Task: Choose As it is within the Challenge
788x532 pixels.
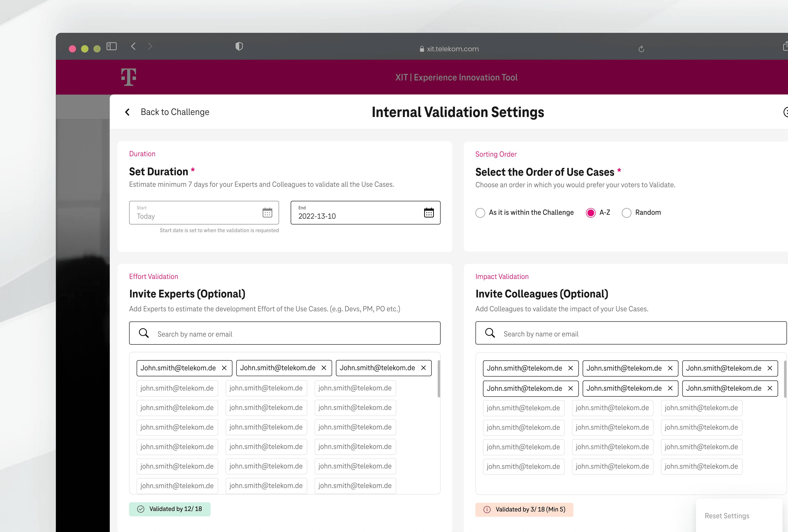Action: click(480, 213)
